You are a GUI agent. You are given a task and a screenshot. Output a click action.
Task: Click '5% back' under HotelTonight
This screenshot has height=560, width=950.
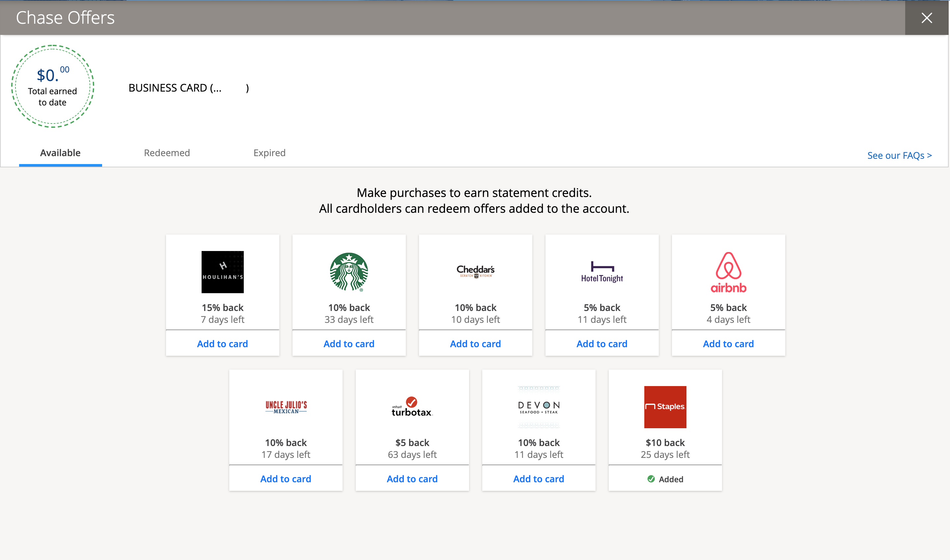(x=602, y=308)
